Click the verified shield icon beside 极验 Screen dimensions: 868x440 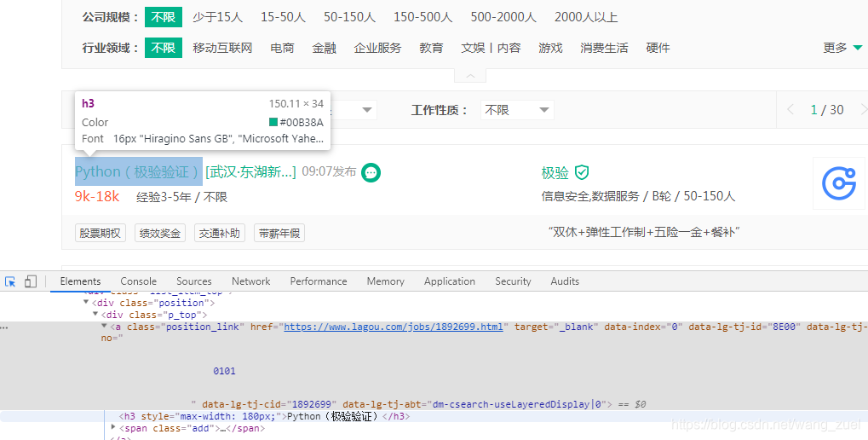pyautogui.click(x=581, y=172)
